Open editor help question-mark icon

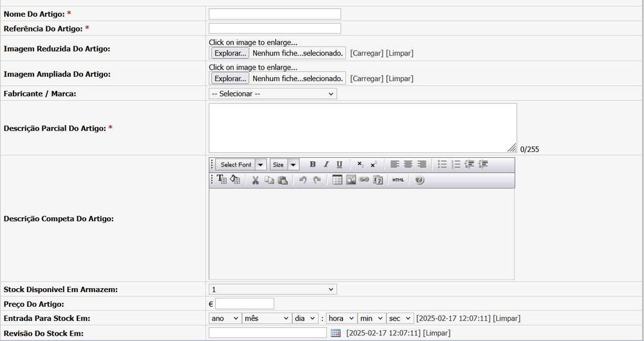pos(419,180)
